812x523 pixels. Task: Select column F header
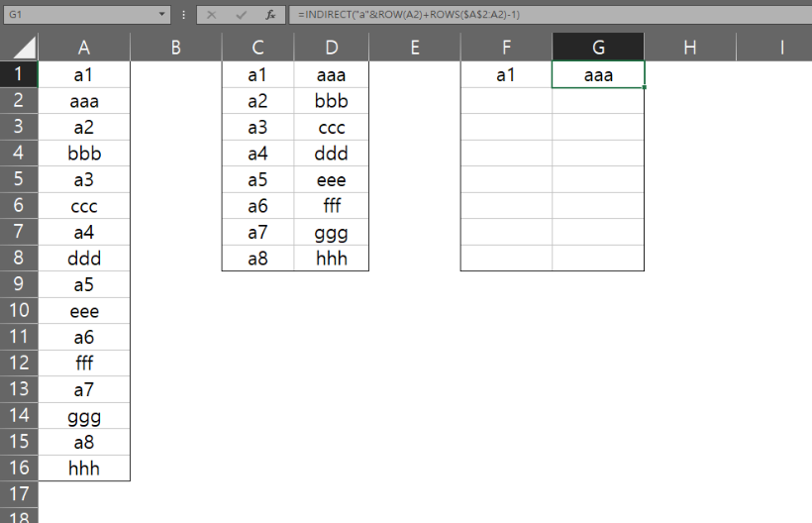point(506,48)
